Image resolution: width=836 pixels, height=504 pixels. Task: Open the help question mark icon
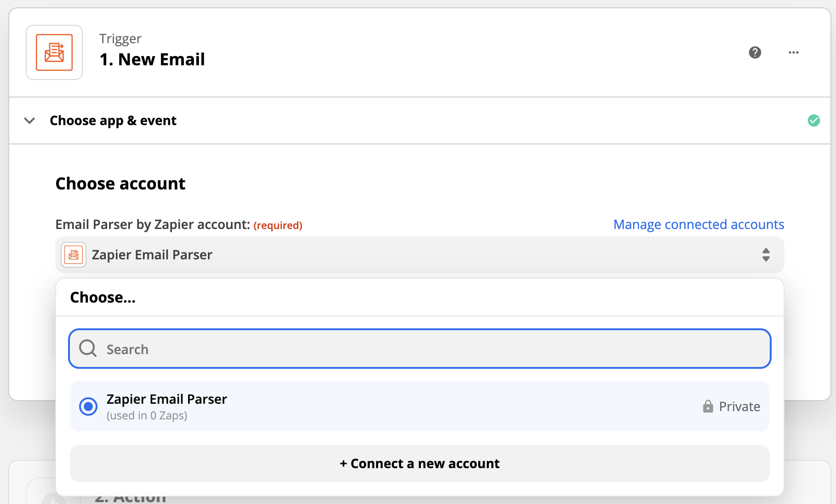point(755,52)
